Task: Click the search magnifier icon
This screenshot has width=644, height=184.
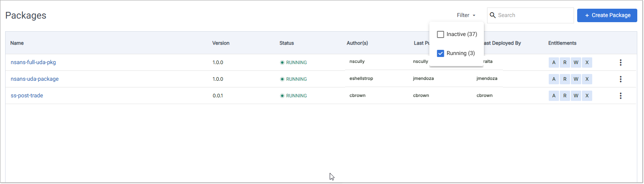Action: pos(493,15)
